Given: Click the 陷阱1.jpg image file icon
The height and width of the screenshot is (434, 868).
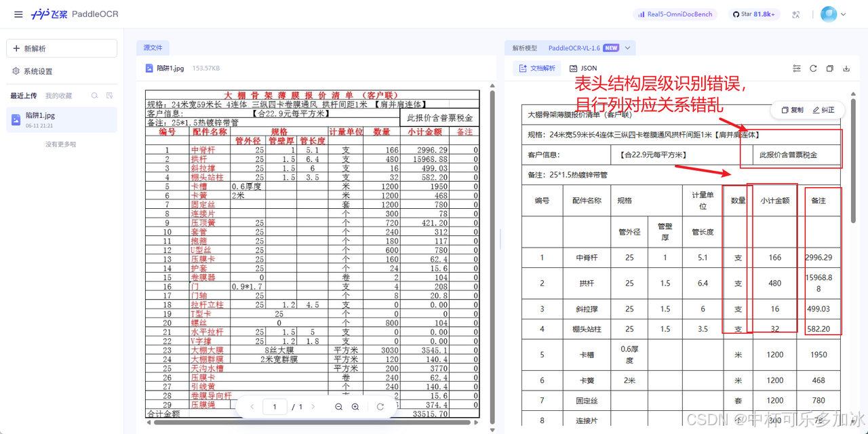Looking at the screenshot, I should 150,68.
